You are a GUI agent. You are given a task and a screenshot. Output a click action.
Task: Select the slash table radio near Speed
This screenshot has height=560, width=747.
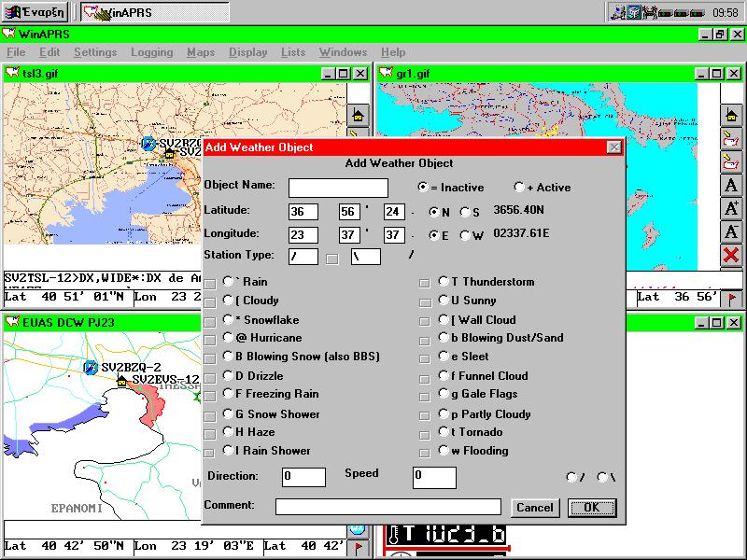pos(571,477)
